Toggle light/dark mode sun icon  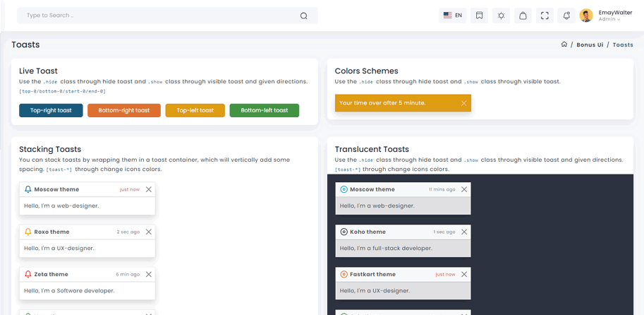click(501, 16)
